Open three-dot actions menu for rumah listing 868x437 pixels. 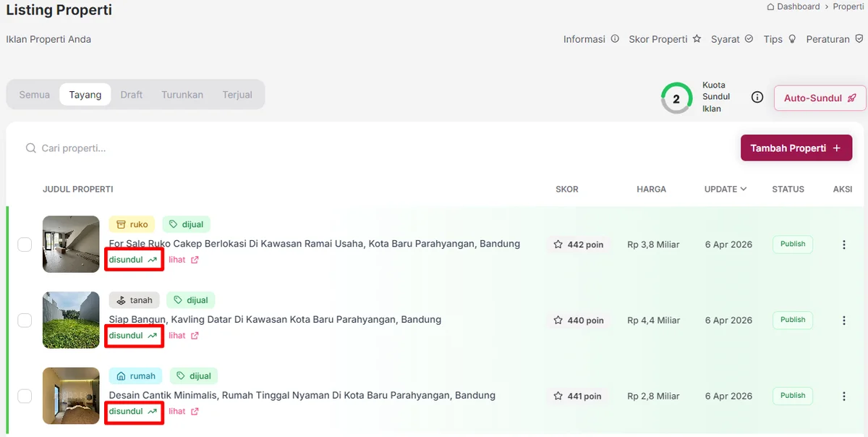[x=843, y=396]
